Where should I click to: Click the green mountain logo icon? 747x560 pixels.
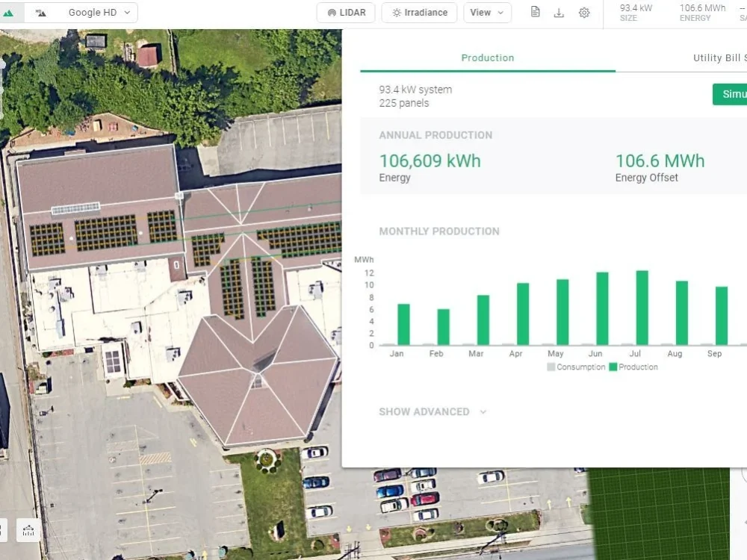click(x=8, y=13)
